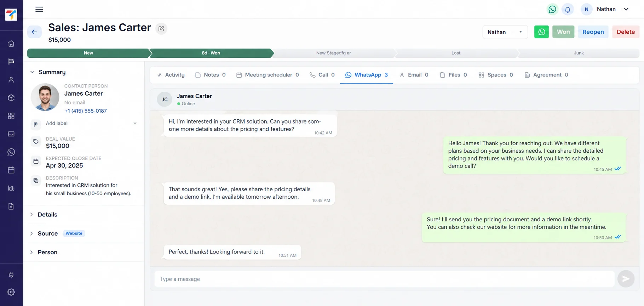Screen dimensions: 644x306
Task: Expand the Details section
Action: [44, 215]
